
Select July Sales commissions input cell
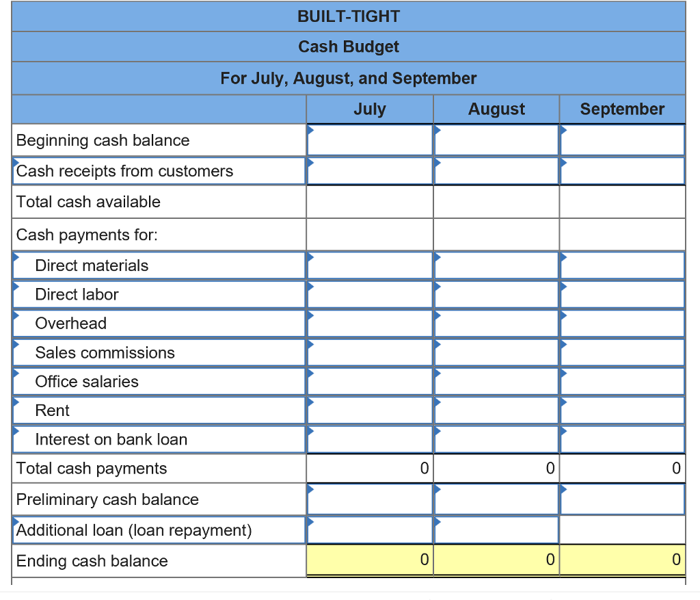pos(370,352)
